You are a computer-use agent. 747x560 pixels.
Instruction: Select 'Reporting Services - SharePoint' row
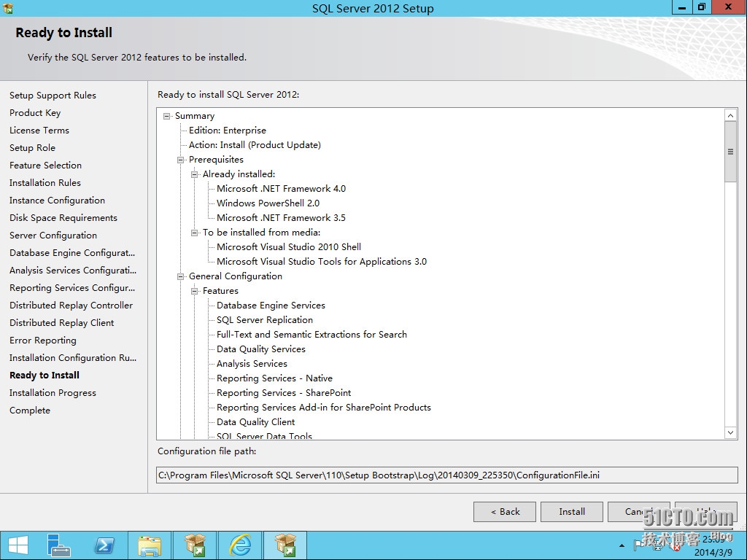click(284, 393)
